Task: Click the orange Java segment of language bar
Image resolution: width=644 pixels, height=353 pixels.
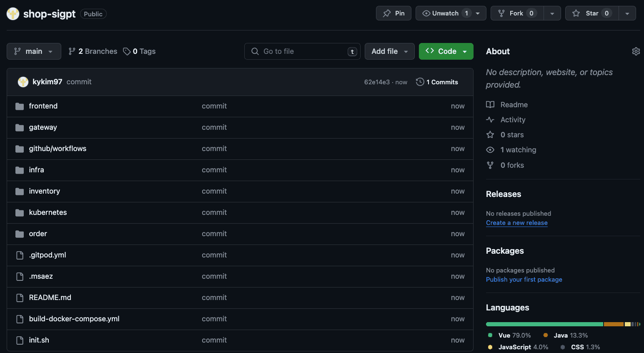Action: (614, 324)
